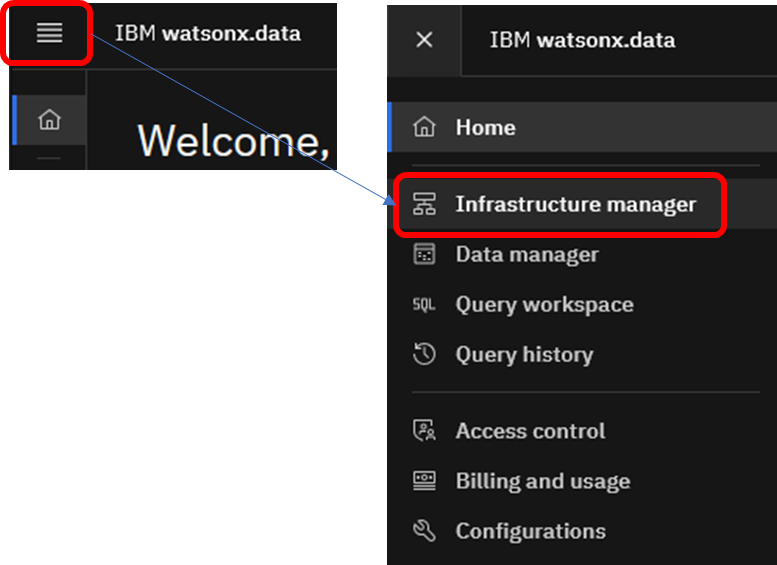Open the hamburger navigation menu
The height and width of the screenshot is (565, 777).
click(x=49, y=33)
